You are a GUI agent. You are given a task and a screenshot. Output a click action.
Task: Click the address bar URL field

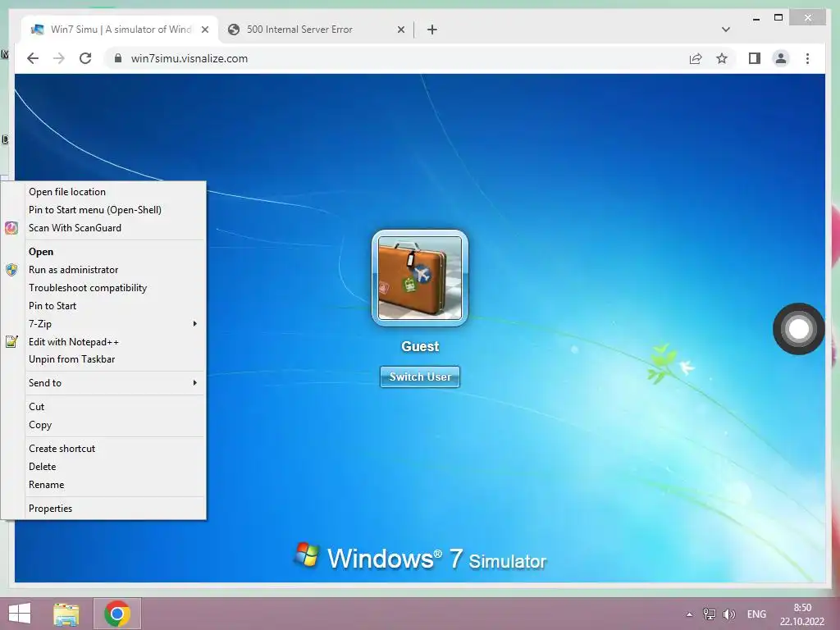coord(396,58)
